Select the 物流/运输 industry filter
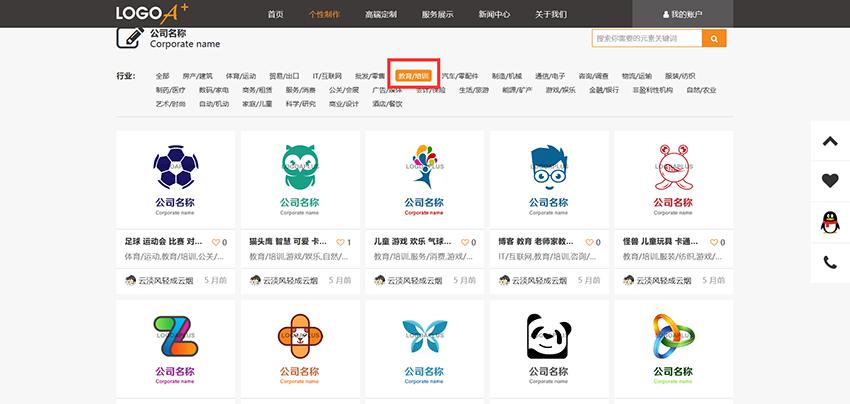 tap(636, 76)
